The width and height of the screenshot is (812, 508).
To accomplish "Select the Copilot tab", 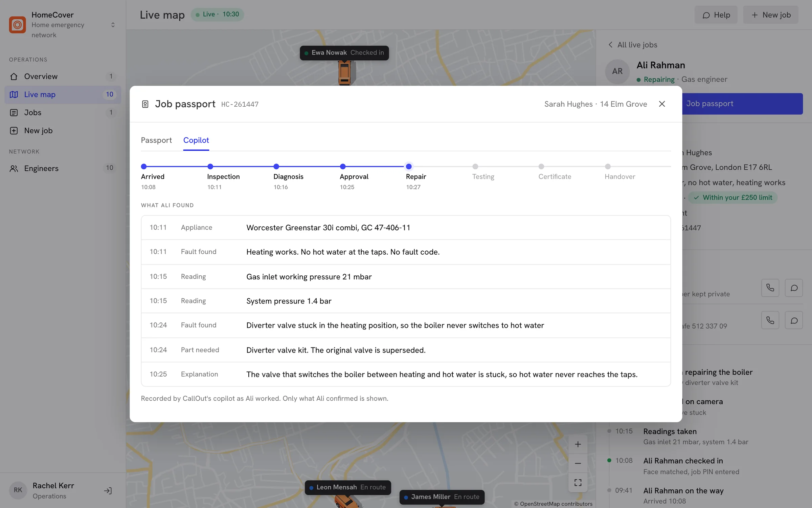I will pos(196,140).
